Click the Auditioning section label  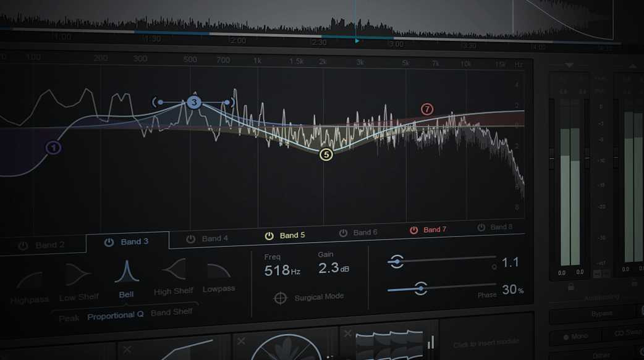602,297
